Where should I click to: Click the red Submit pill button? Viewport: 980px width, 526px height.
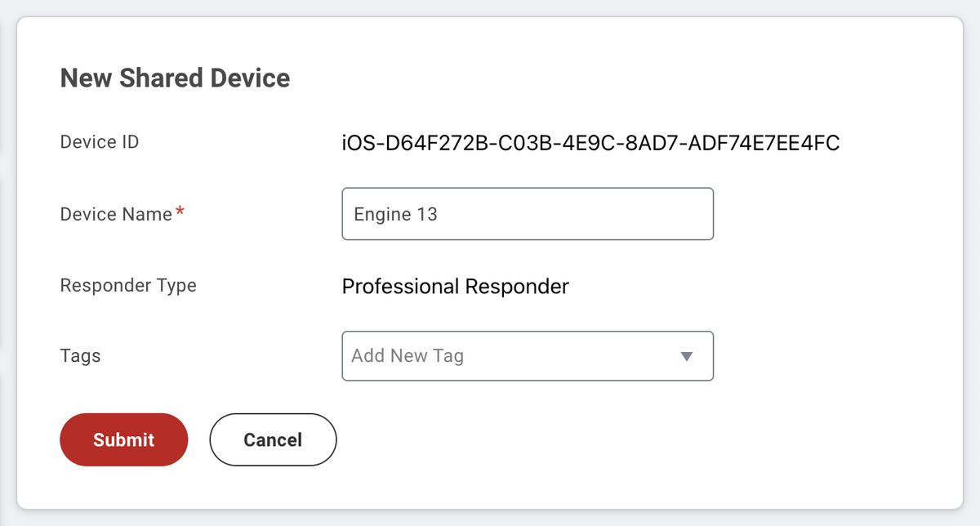123,439
